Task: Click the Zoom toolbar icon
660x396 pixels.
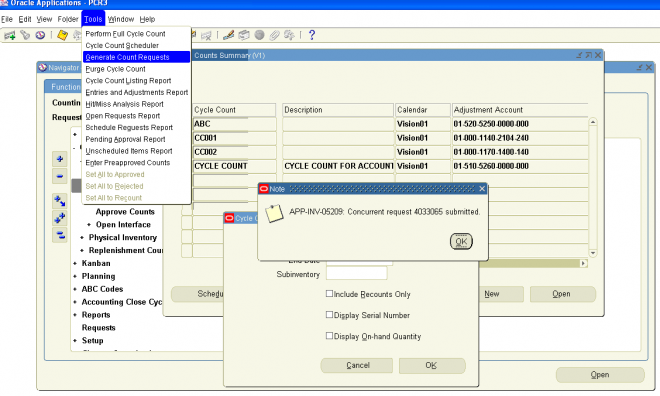Action: coord(244,35)
